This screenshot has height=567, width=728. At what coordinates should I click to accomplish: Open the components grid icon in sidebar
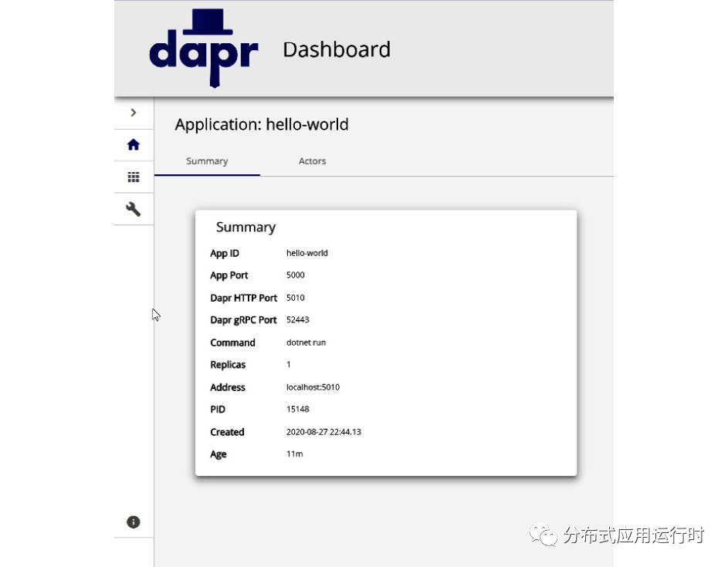pyautogui.click(x=134, y=177)
